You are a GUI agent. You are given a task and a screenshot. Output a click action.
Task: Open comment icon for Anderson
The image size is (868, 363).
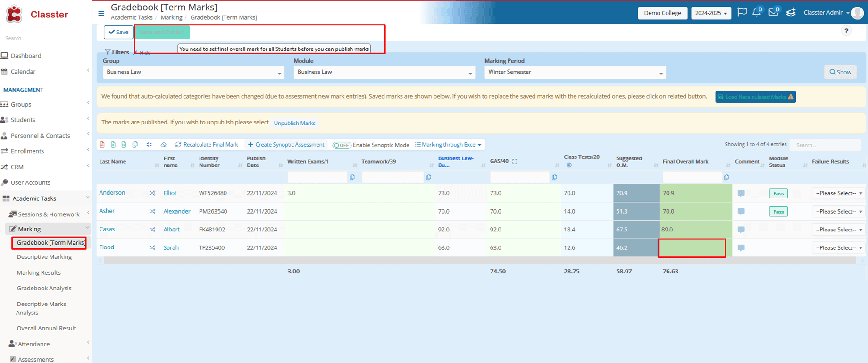[741, 193]
